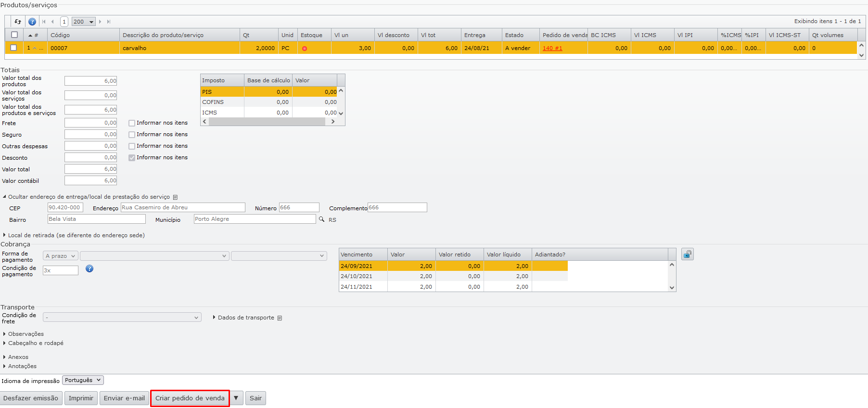Go to next page of products grid
Viewport: 868px width, 408px height.
pos(100,22)
